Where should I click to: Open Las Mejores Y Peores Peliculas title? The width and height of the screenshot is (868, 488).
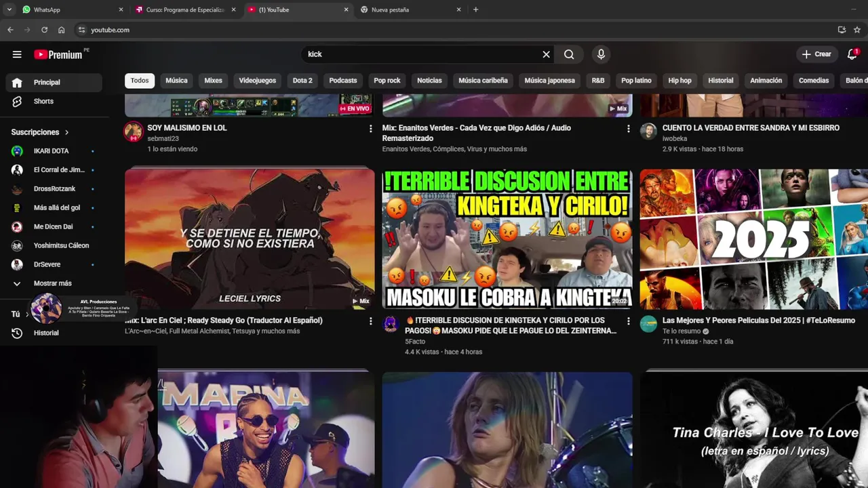(x=759, y=321)
